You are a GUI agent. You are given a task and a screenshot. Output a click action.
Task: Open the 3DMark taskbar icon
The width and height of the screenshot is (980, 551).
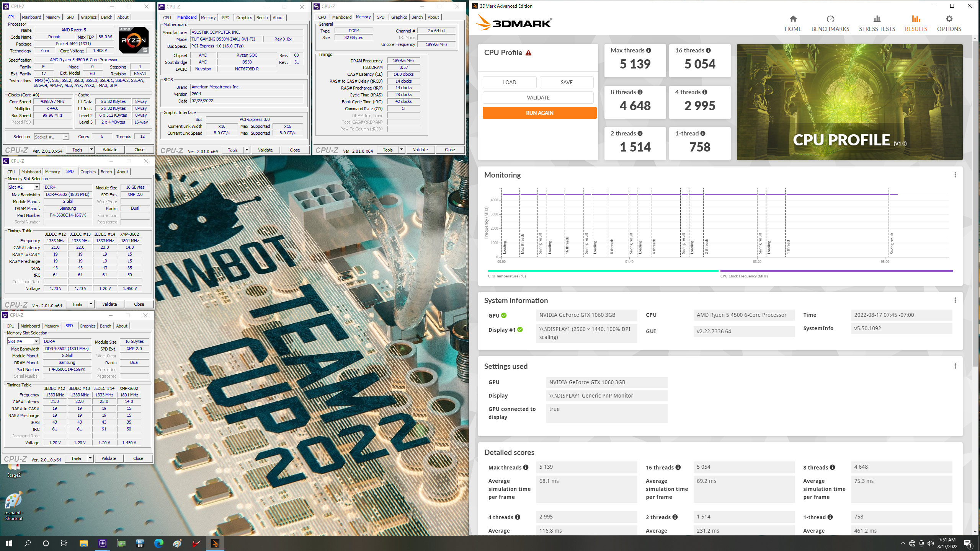click(215, 543)
